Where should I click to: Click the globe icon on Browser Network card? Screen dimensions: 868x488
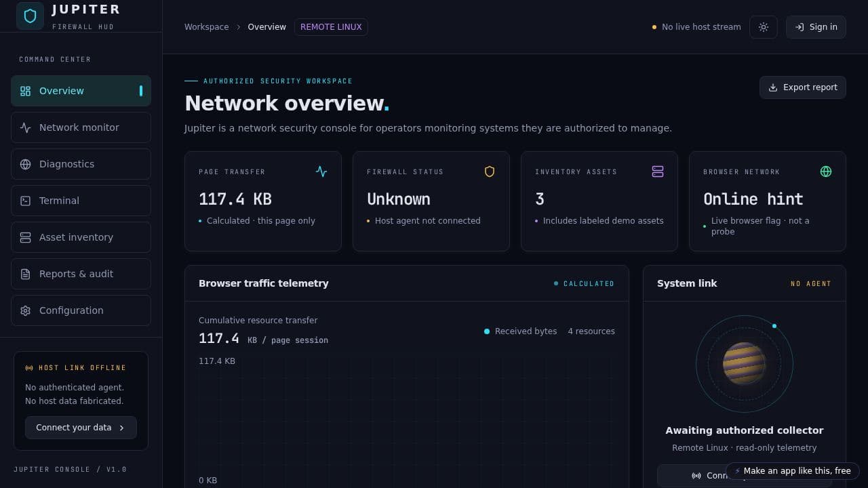tap(826, 171)
